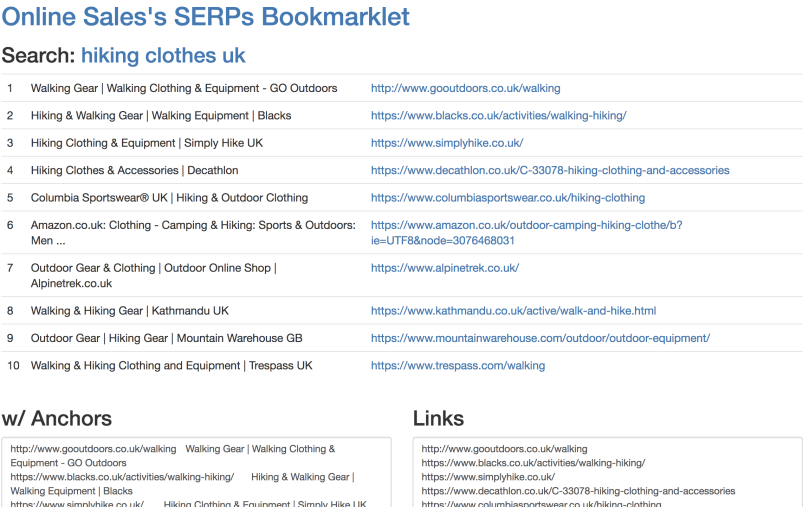Select the decathlon URL line in Links box

coord(578,490)
